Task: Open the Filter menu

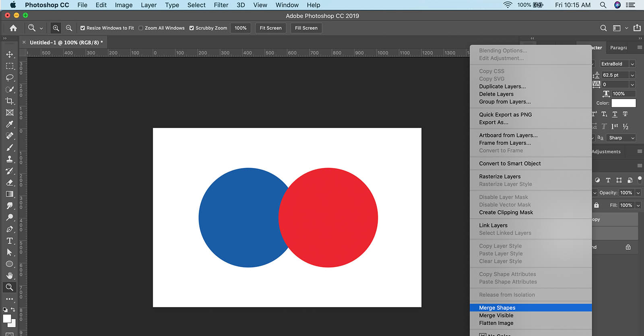Action: [x=221, y=5]
